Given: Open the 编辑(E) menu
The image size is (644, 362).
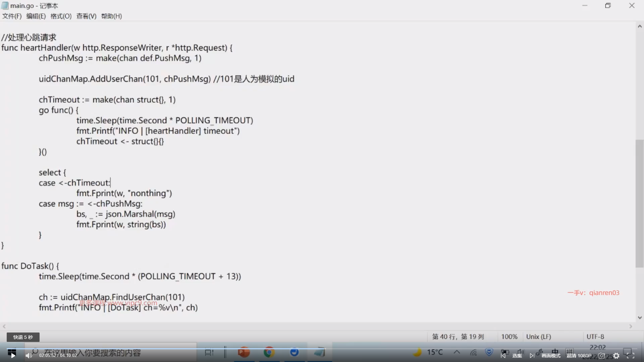Looking at the screenshot, I should 36,16.
